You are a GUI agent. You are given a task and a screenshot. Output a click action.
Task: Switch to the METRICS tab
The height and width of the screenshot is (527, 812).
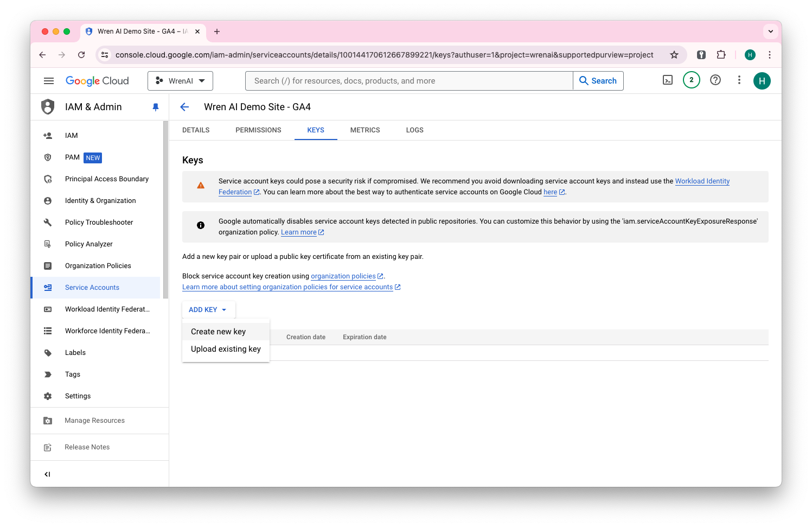pyautogui.click(x=365, y=130)
